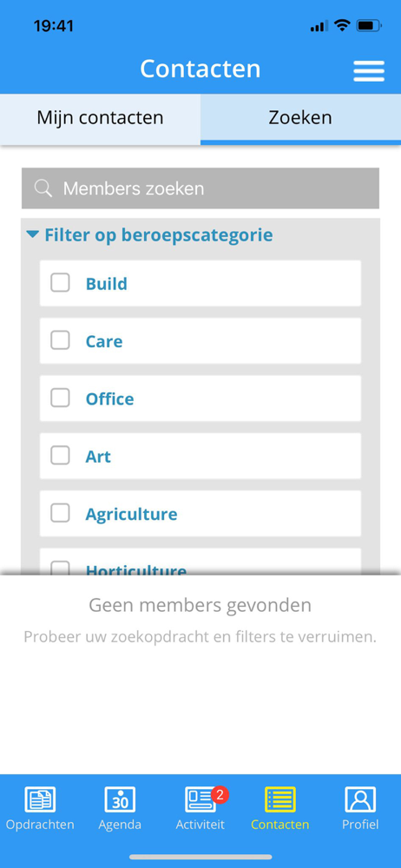Open the Profiel person icon

tap(360, 799)
